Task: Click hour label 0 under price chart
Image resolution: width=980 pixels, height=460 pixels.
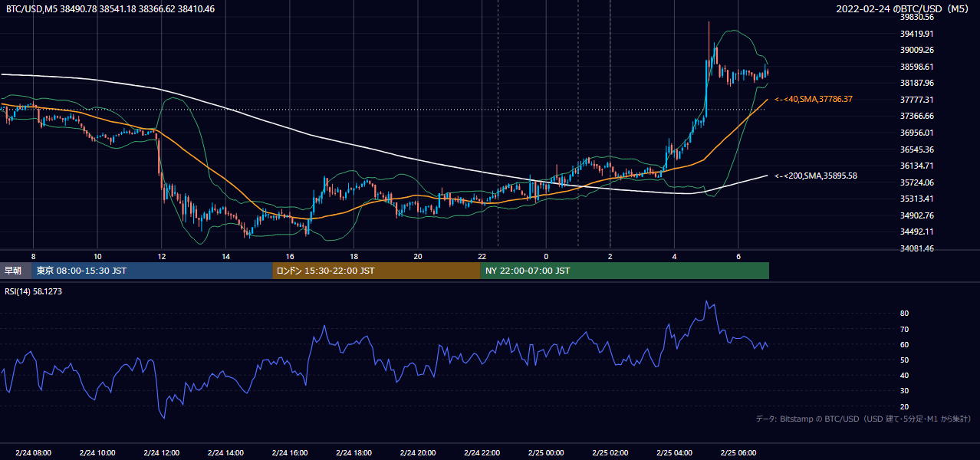Action: [x=546, y=256]
